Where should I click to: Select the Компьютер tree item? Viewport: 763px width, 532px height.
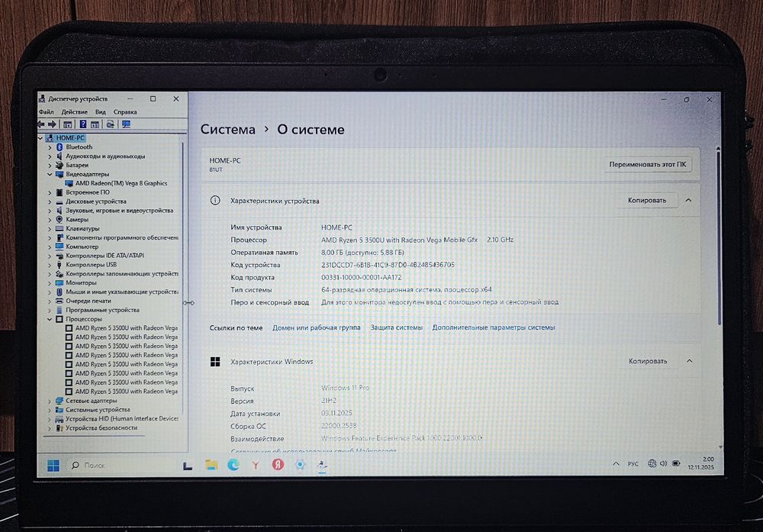[82, 247]
